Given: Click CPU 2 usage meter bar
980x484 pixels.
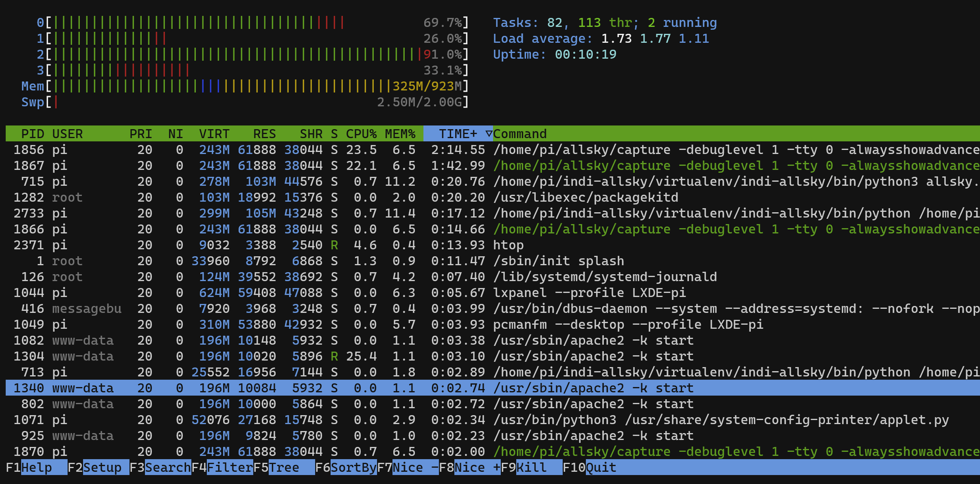Looking at the screenshot, I should [257, 54].
